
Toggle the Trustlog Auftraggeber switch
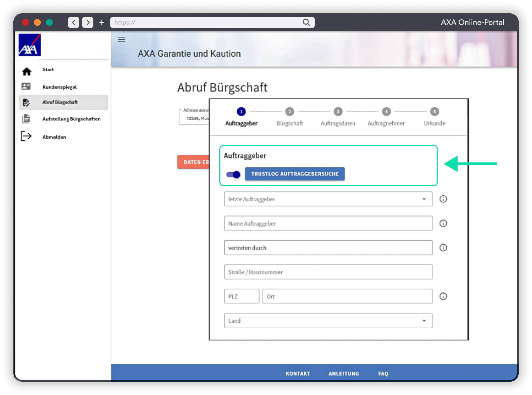233,174
